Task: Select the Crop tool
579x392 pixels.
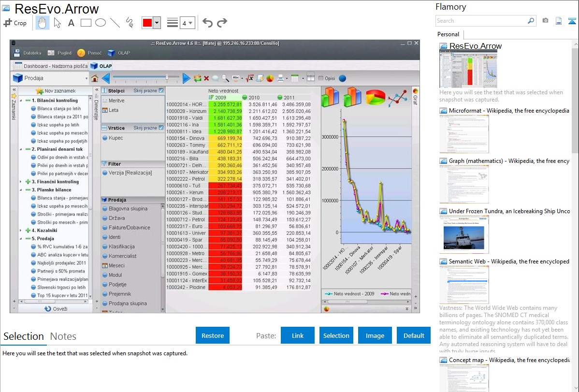Action: [x=15, y=23]
